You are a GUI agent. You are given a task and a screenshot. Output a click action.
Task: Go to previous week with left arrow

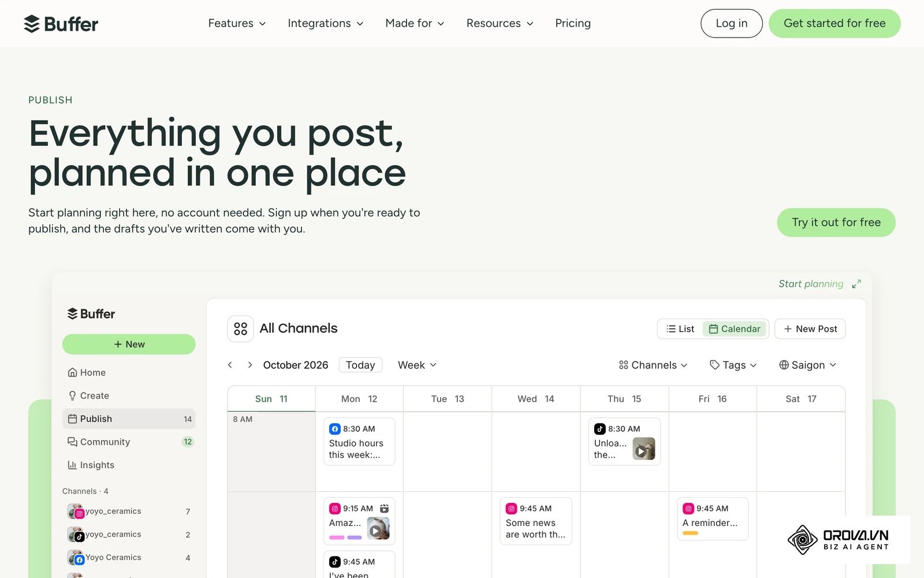[x=230, y=365]
